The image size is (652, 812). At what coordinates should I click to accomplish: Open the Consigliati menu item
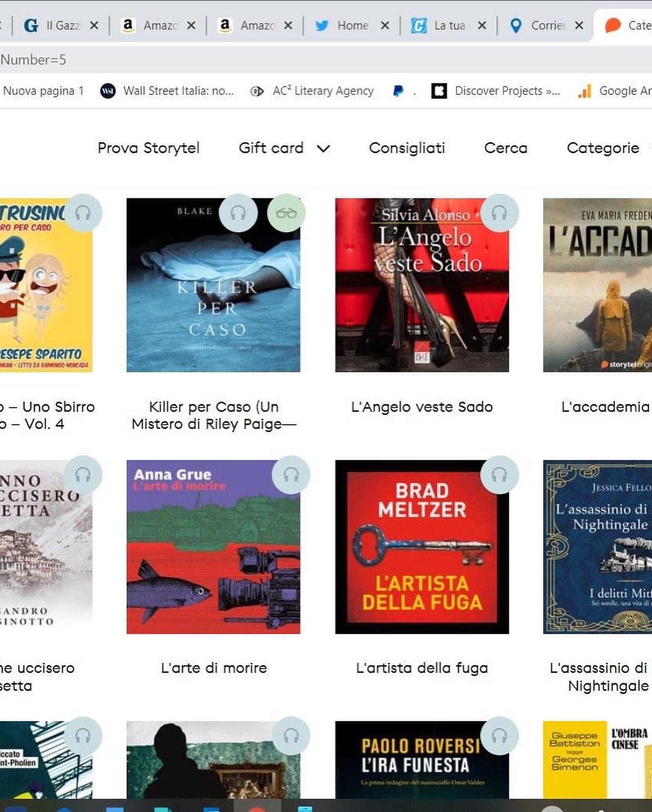coord(407,148)
